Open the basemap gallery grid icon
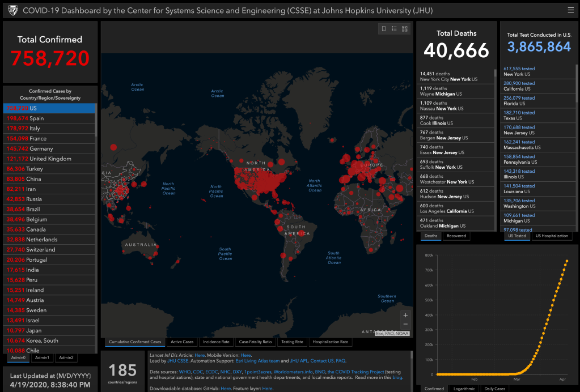 point(405,29)
